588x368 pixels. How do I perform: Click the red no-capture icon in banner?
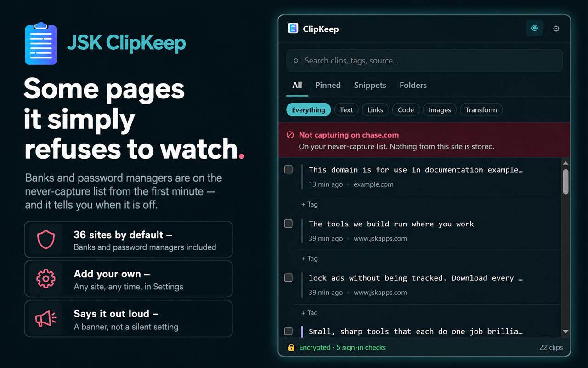[290, 135]
